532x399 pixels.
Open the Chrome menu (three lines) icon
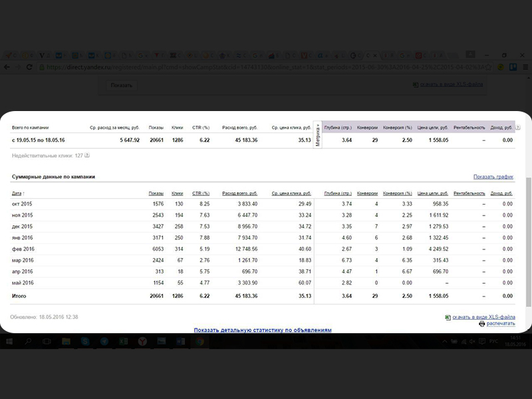(525, 67)
